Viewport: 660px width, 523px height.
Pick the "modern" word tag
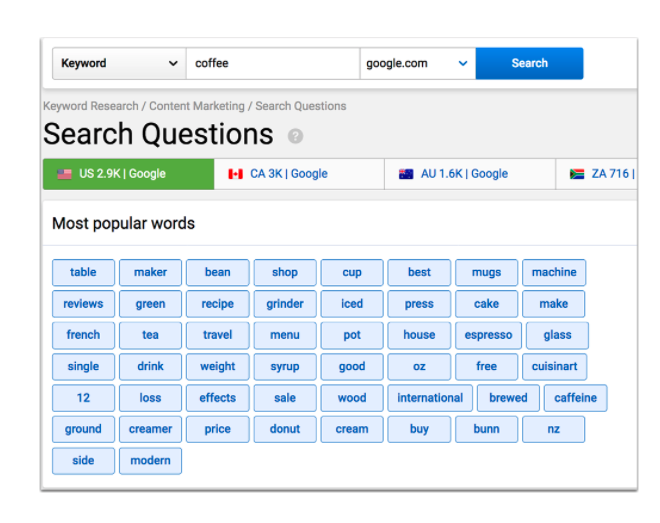150,461
